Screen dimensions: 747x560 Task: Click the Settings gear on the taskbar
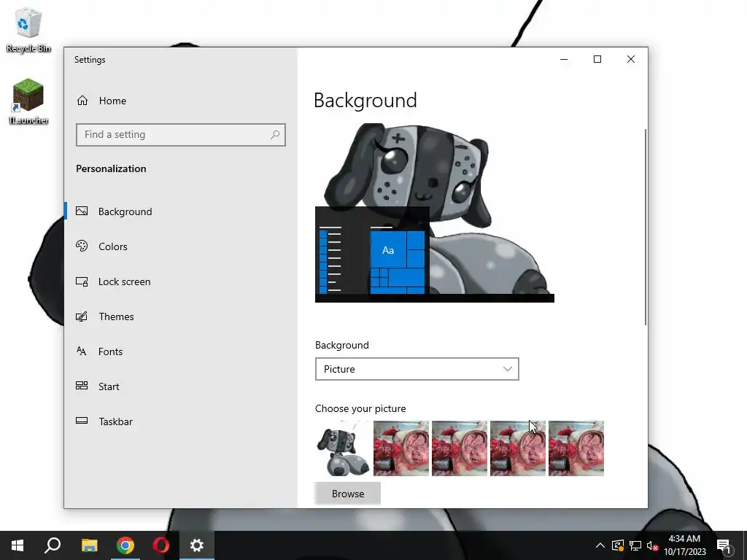click(x=197, y=545)
